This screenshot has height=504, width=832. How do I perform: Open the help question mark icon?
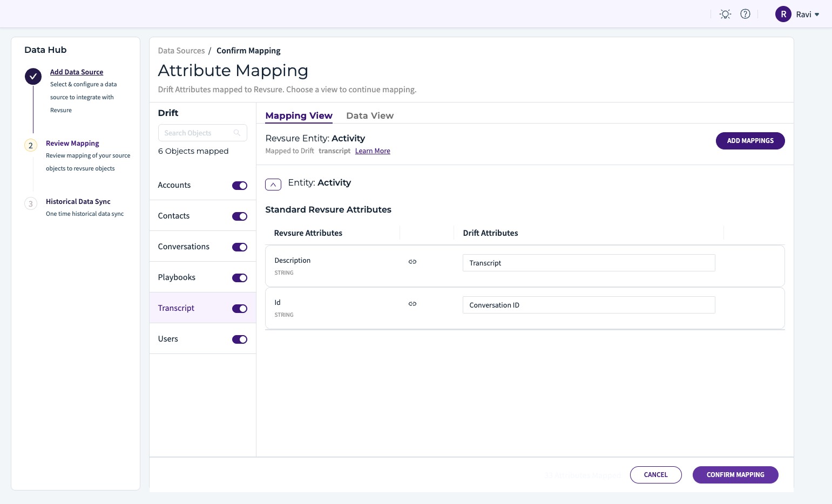745,14
